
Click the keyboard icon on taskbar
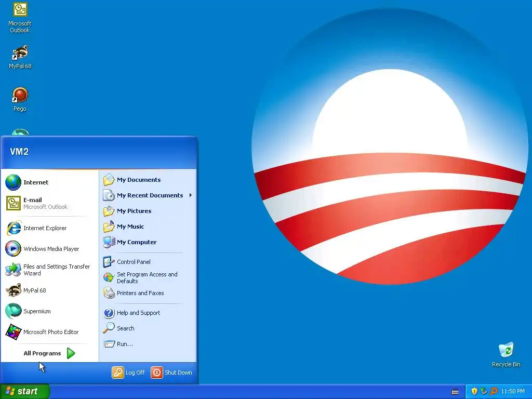pos(455,392)
